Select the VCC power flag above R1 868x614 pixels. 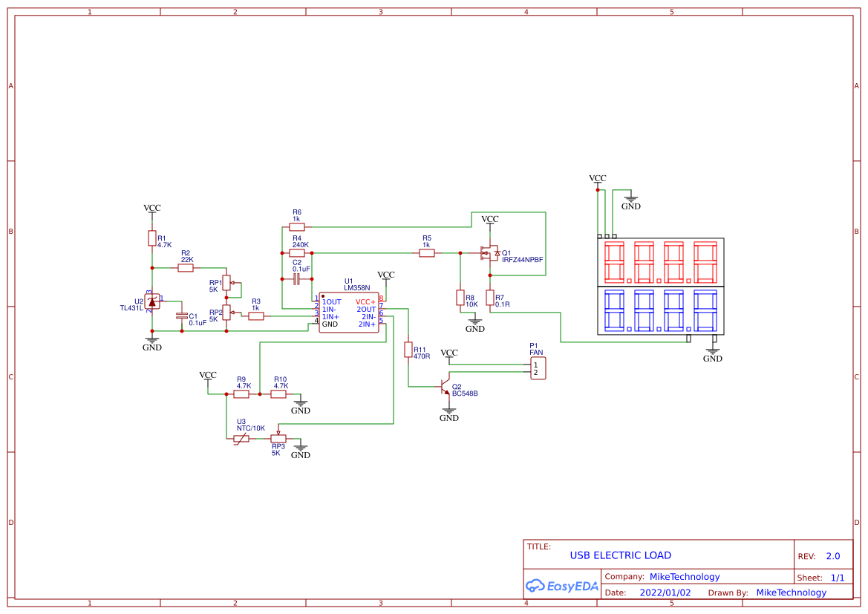click(151, 209)
